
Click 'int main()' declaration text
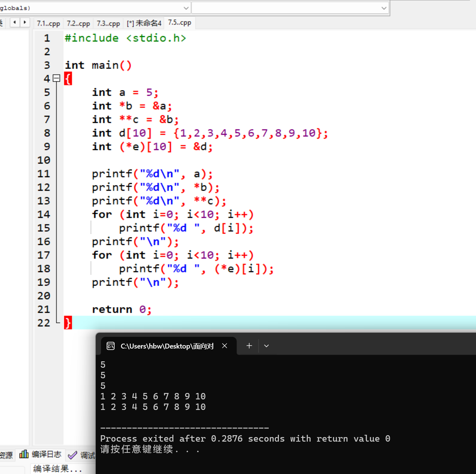(98, 65)
